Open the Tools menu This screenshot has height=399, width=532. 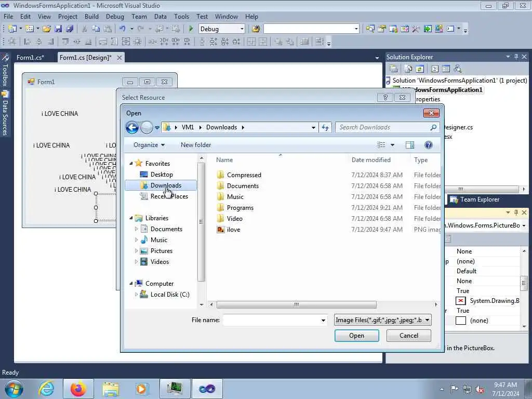(x=181, y=16)
